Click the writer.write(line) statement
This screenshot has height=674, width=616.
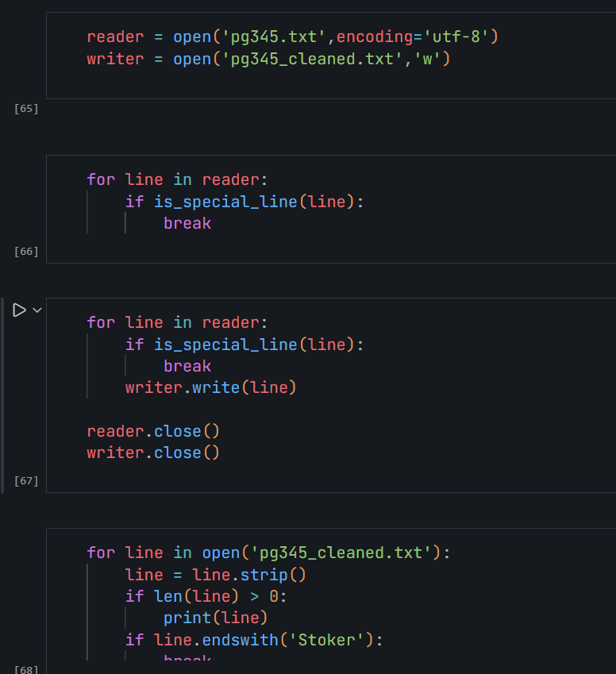tap(210, 387)
